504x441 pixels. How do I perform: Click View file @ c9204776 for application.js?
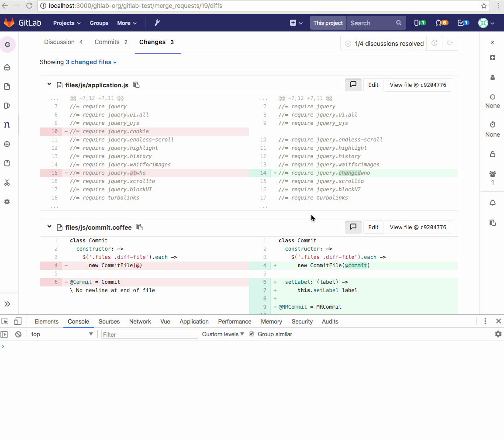tap(418, 85)
